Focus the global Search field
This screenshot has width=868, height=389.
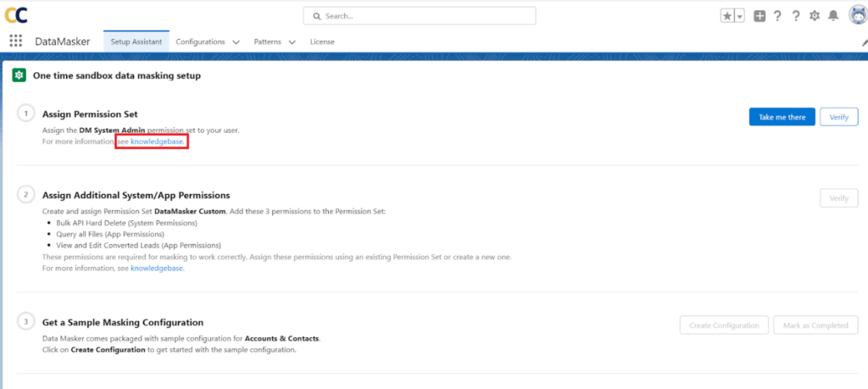pos(420,16)
